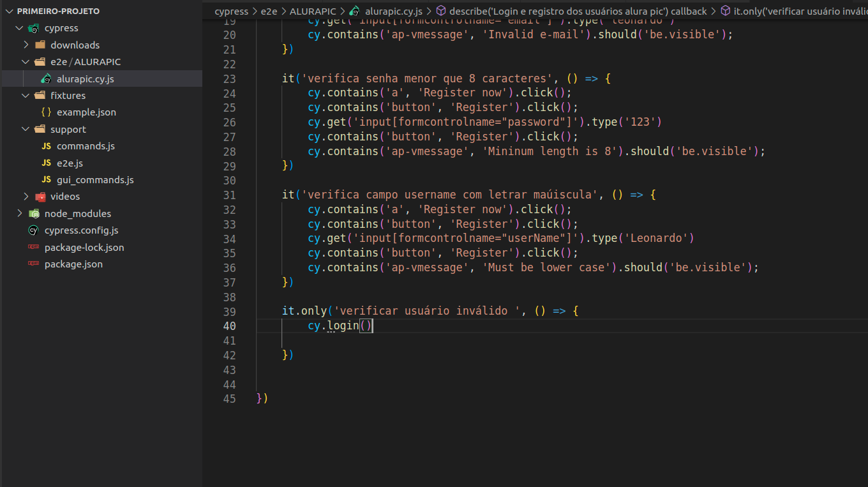This screenshot has height=487, width=868.
Task: Expand the downloads folder chevron
Action: tap(26, 45)
